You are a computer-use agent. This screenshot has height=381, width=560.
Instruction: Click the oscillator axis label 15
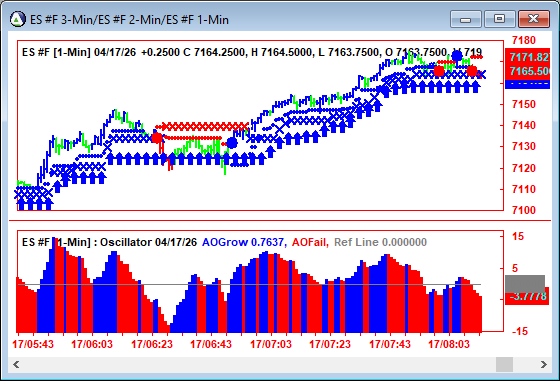[x=518, y=236]
